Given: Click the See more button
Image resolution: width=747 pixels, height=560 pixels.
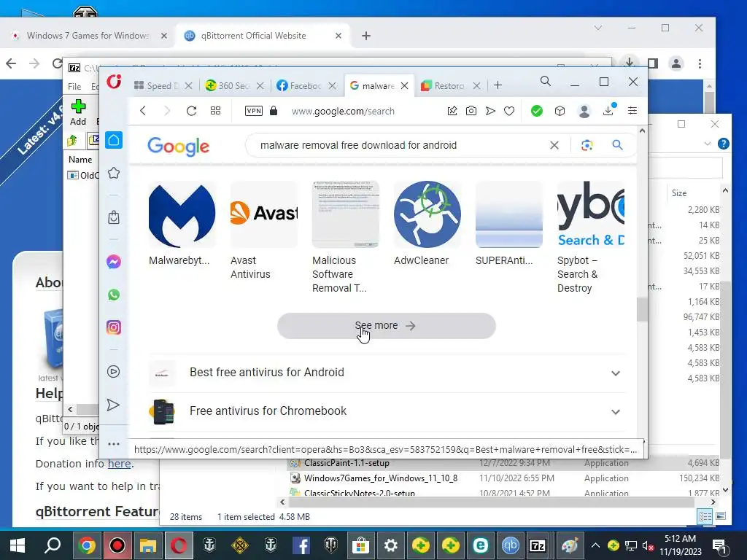Looking at the screenshot, I should 387,326.
